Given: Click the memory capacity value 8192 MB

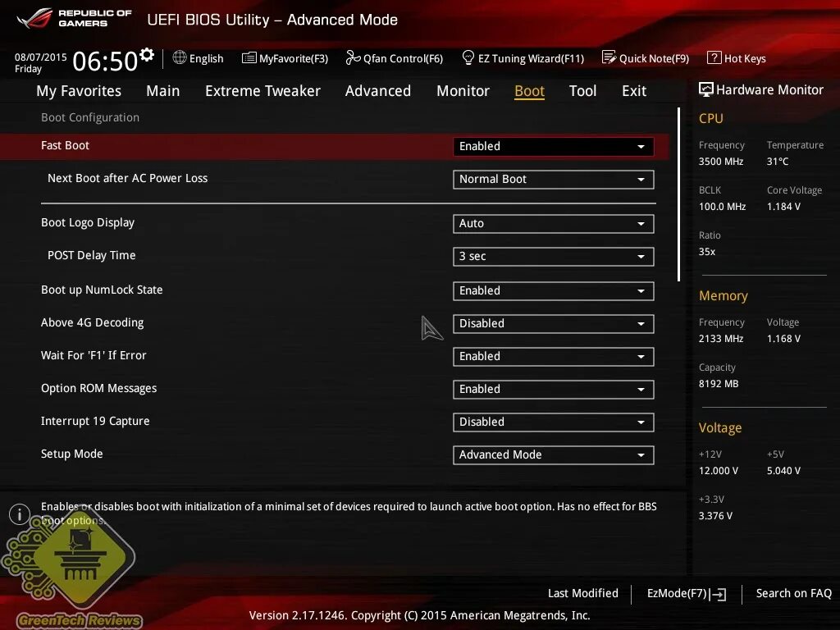Looking at the screenshot, I should click(x=719, y=384).
